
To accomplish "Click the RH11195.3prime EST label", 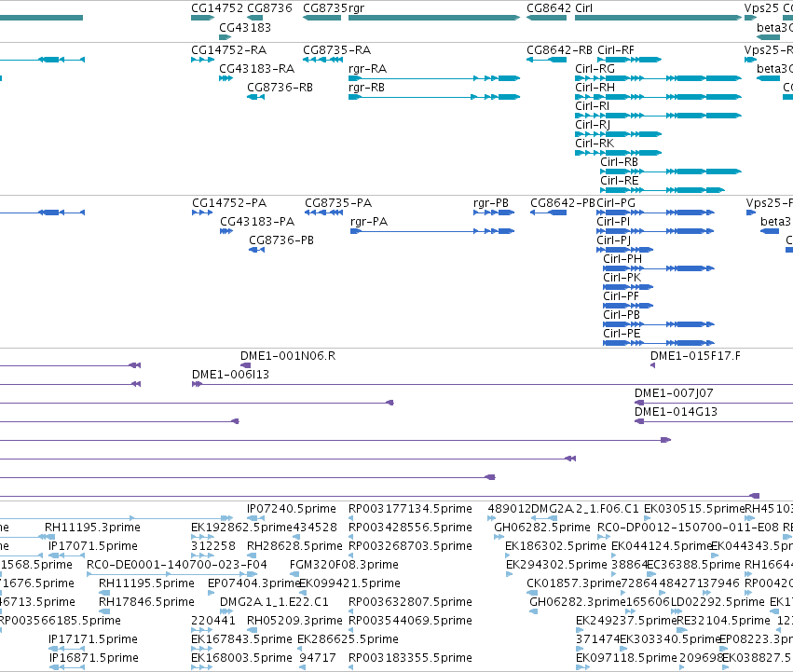I will click(x=92, y=528).
